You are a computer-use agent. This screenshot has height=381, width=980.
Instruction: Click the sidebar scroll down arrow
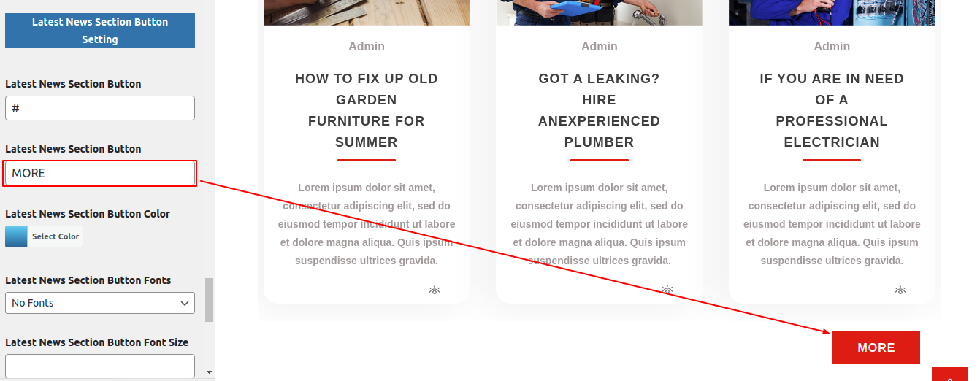(x=210, y=372)
